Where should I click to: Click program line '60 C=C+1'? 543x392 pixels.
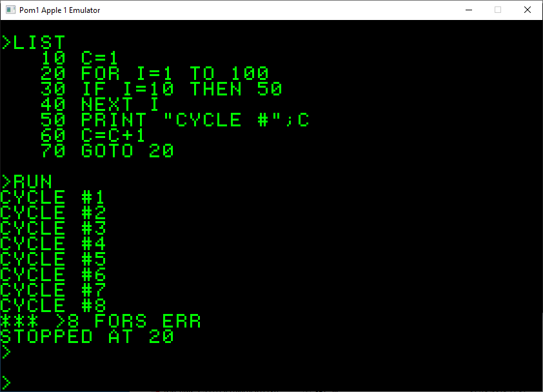[x=93, y=135]
